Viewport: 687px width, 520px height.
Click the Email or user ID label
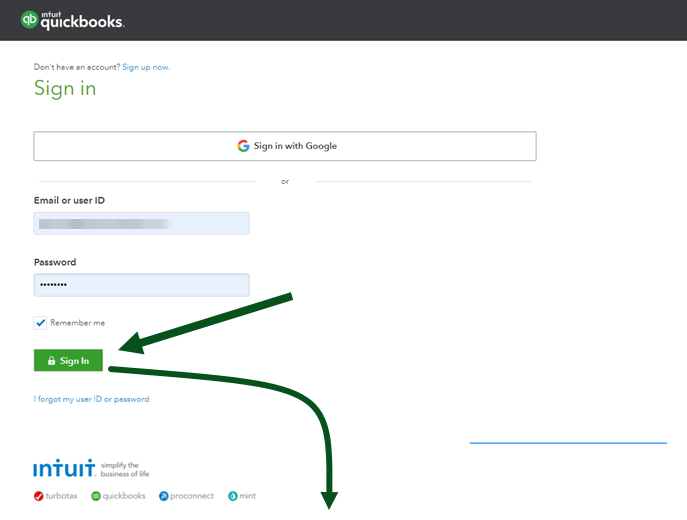pyautogui.click(x=69, y=200)
